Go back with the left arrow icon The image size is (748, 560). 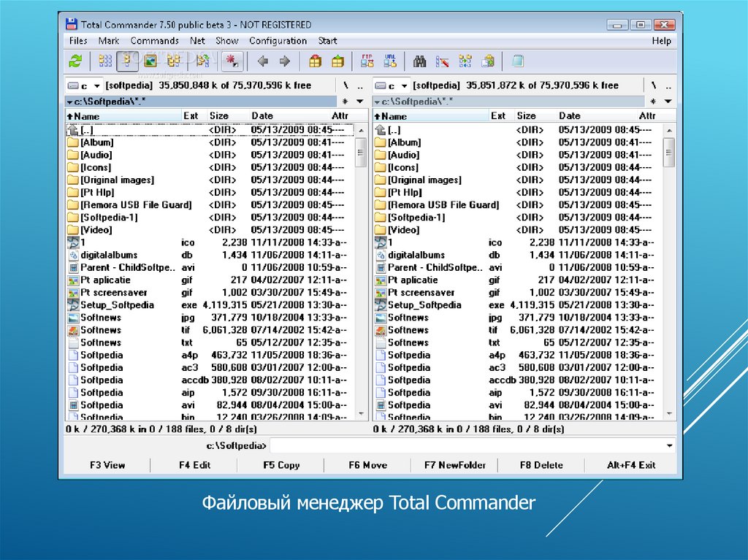(263, 61)
